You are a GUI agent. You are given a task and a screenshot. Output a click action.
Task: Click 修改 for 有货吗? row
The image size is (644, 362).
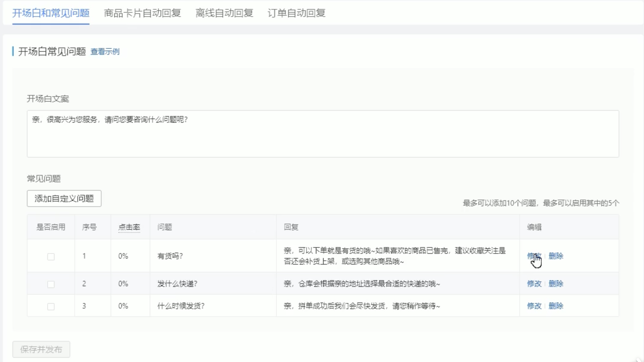point(534,256)
